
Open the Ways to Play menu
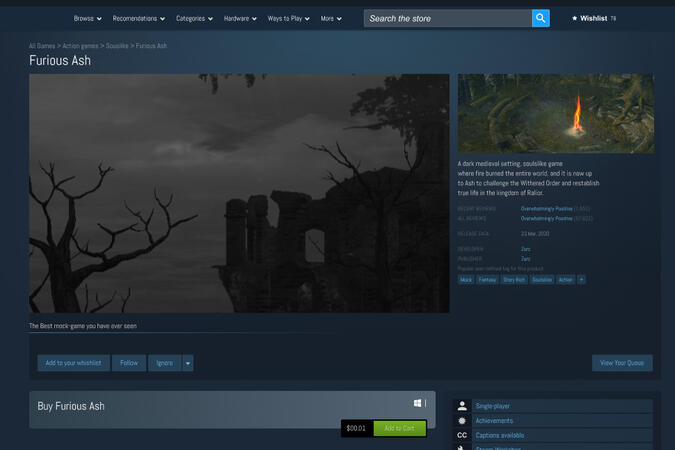pos(288,19)
